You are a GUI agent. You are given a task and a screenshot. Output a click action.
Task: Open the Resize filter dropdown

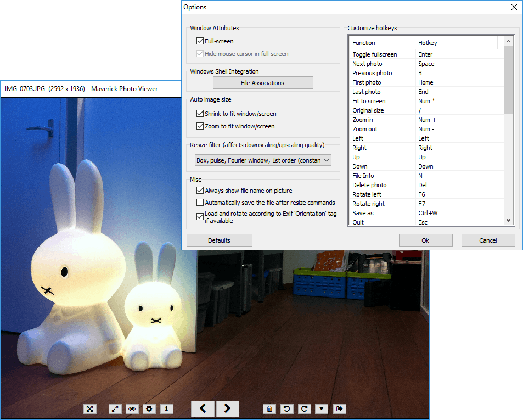263,160
